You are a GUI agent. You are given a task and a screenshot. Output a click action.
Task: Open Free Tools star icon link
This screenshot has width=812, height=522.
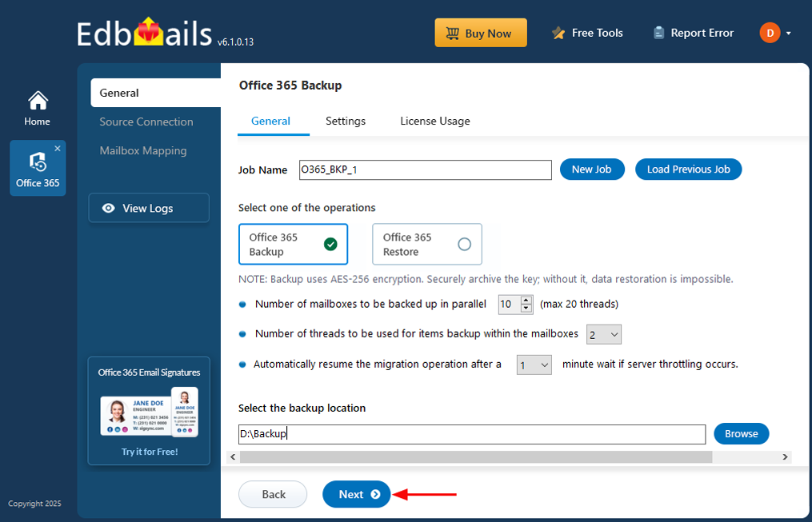click(x=587, y=33)
